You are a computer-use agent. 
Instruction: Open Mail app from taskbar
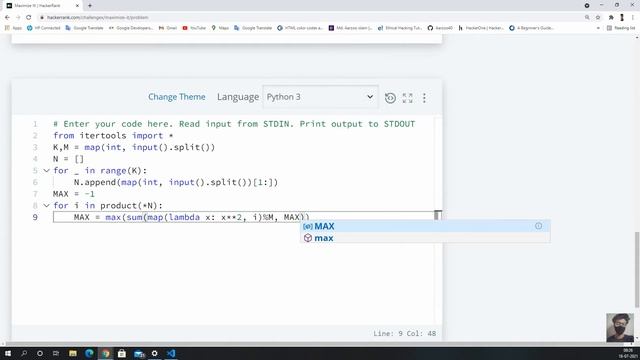139,353
